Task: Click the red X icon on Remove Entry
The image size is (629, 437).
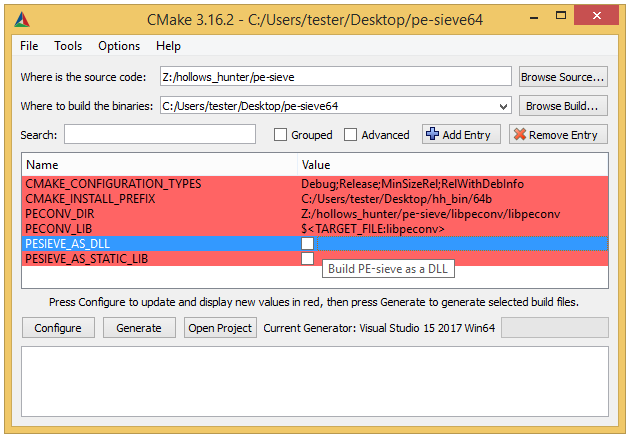Action: 520,134
